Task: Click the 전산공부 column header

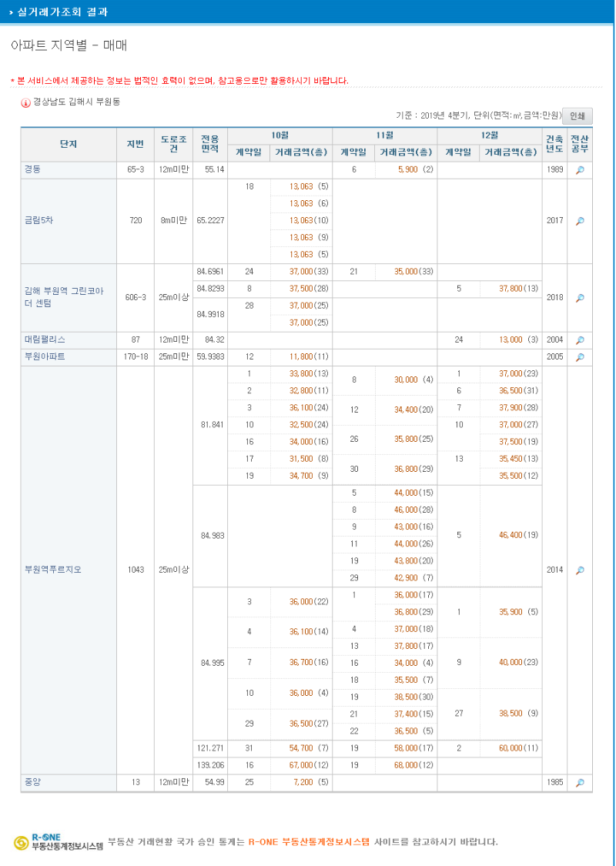Action: (580, 144)
